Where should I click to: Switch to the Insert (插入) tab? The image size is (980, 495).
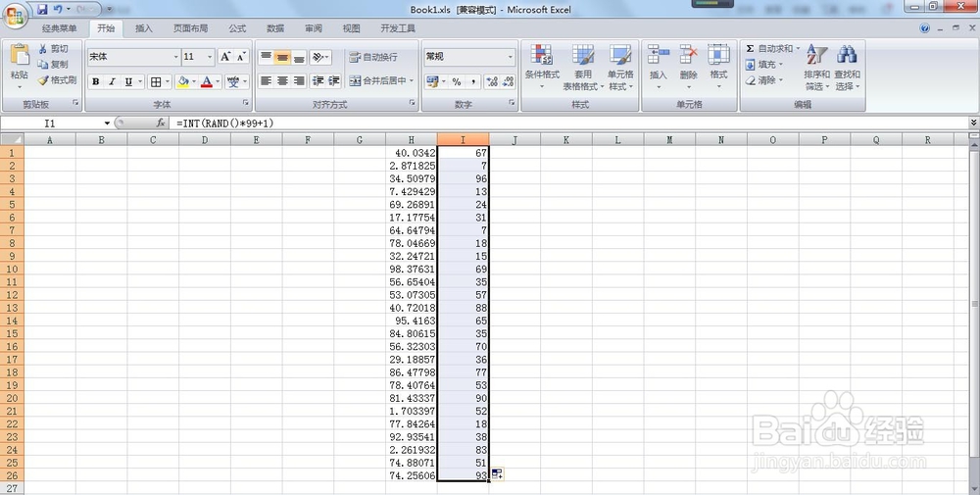coord(144,28)
